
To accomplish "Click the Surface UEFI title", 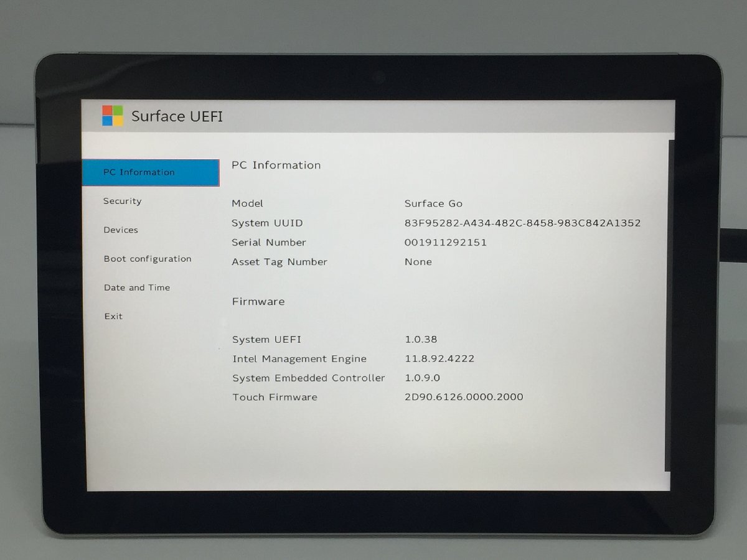I will (x=177, y=116).
